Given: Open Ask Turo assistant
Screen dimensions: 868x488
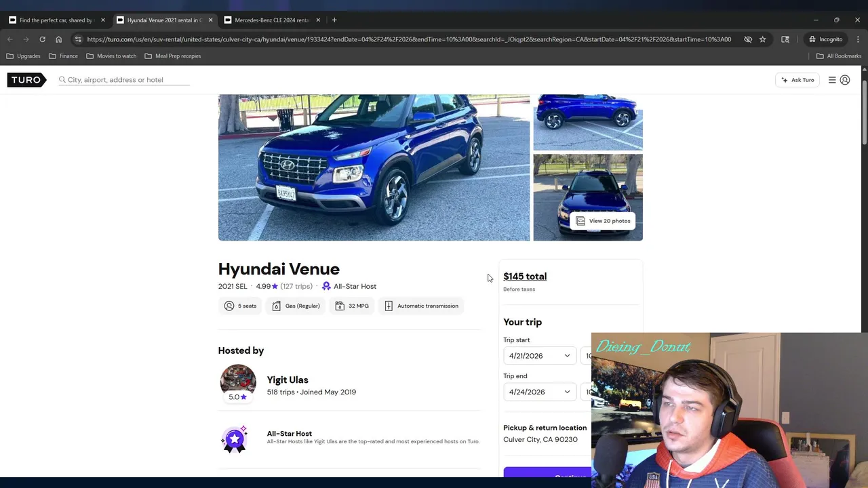Looking at the screenshot, I should (797, 80).
